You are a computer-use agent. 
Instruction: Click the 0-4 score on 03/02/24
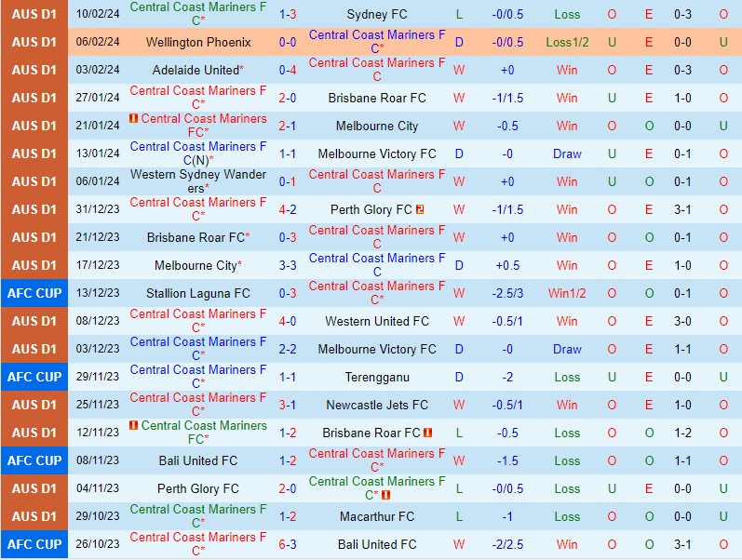[288, 70]
